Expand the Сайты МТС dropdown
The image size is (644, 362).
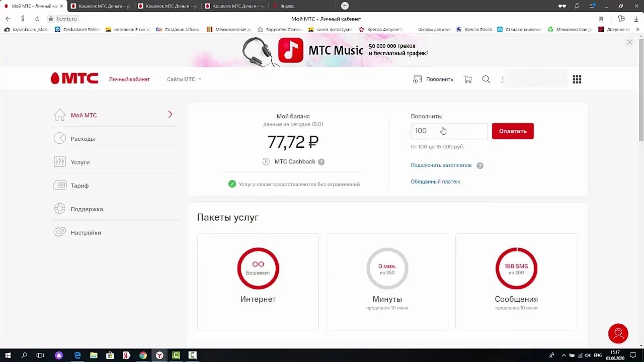pos(184,79)
